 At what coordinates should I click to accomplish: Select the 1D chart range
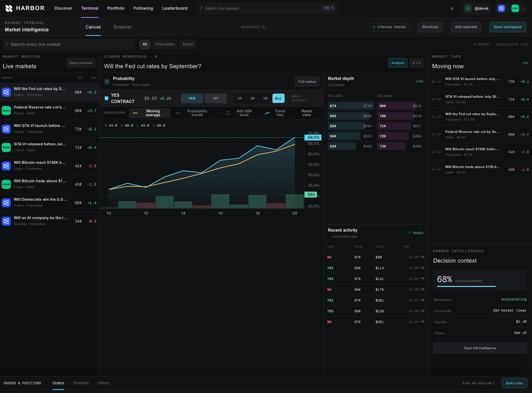click(x=239, y=98)
